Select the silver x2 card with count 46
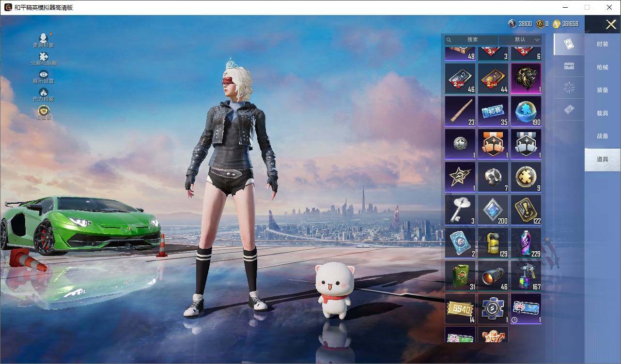 click(460, 78)
